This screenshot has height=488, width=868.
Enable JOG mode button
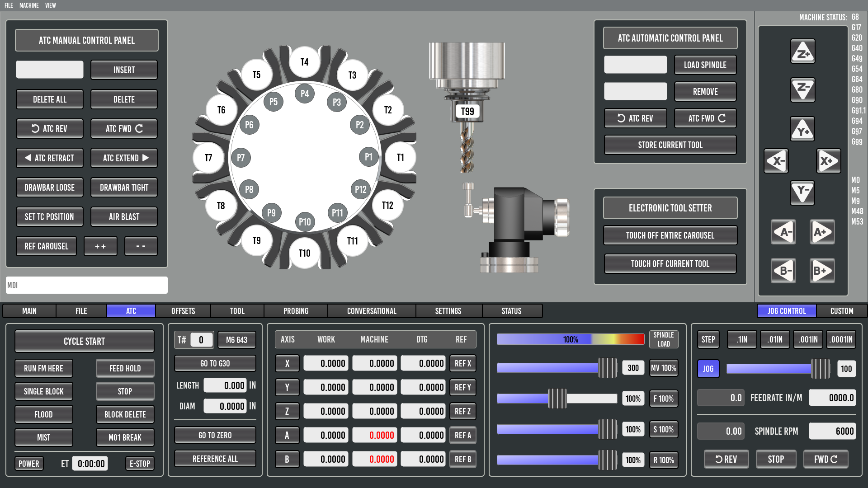[x=708, y=369]
